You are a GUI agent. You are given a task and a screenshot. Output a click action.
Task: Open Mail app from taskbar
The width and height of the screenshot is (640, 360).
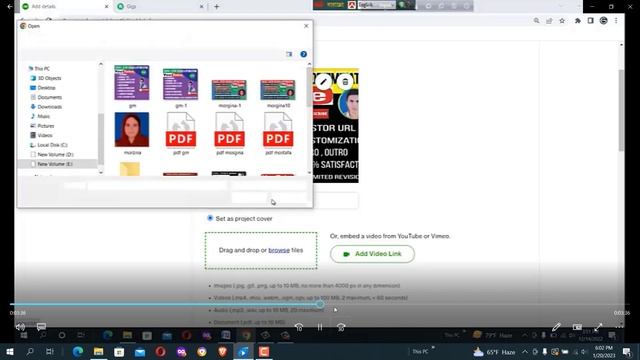tap(140, 351)
